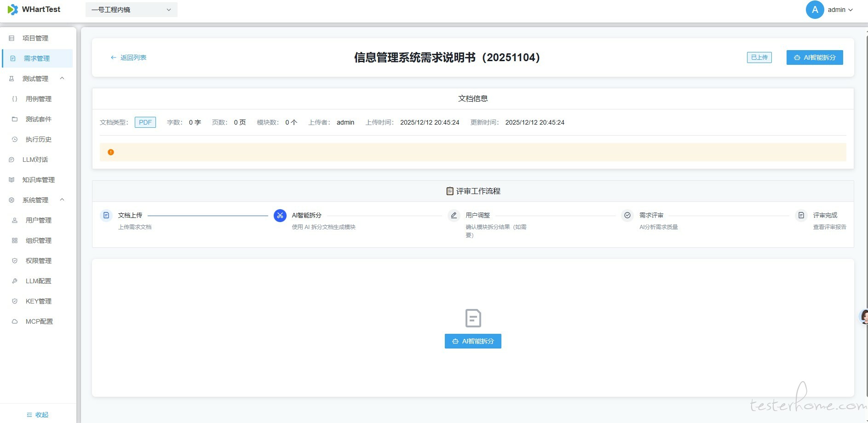Click the 文档上传 step icon
The image size is (868, 423).
[106, 216]
